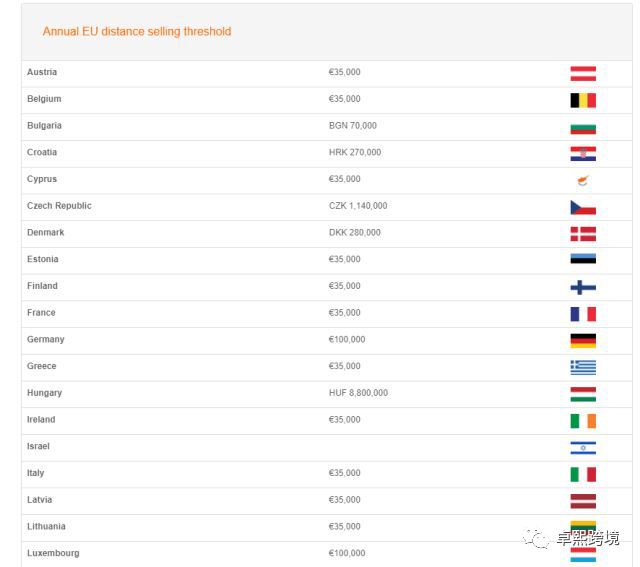Screen dimensions: 640x567
Task: Click the Estonia flag icon
Action: point(583,260)
